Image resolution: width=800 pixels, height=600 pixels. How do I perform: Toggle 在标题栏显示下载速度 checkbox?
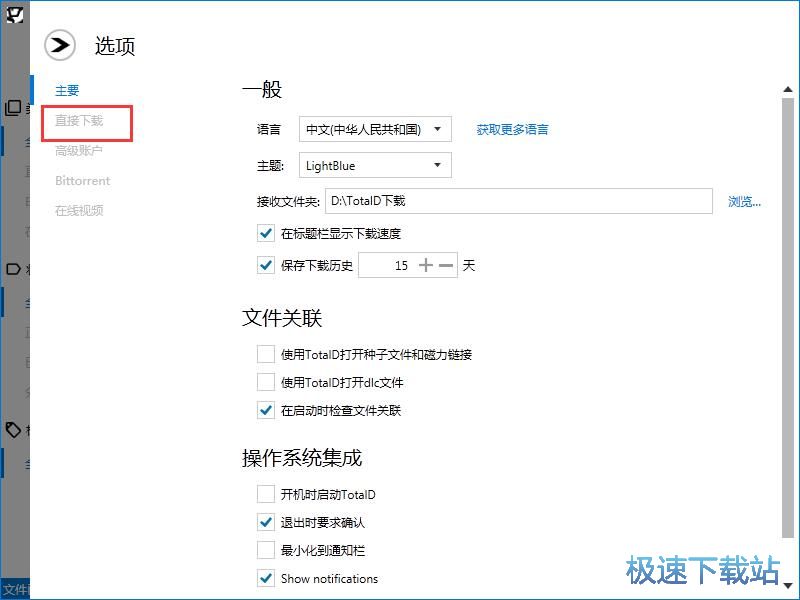[265, 233]
